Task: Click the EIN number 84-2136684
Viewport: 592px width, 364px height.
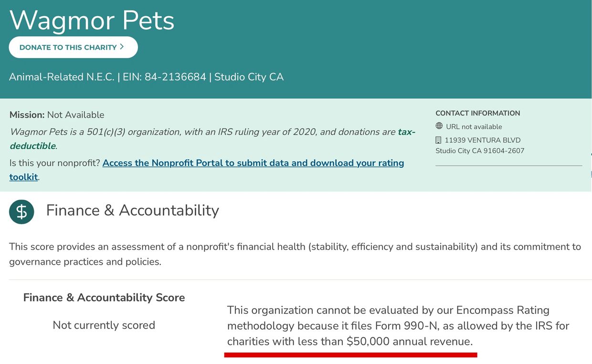Action: pos(175,76)
